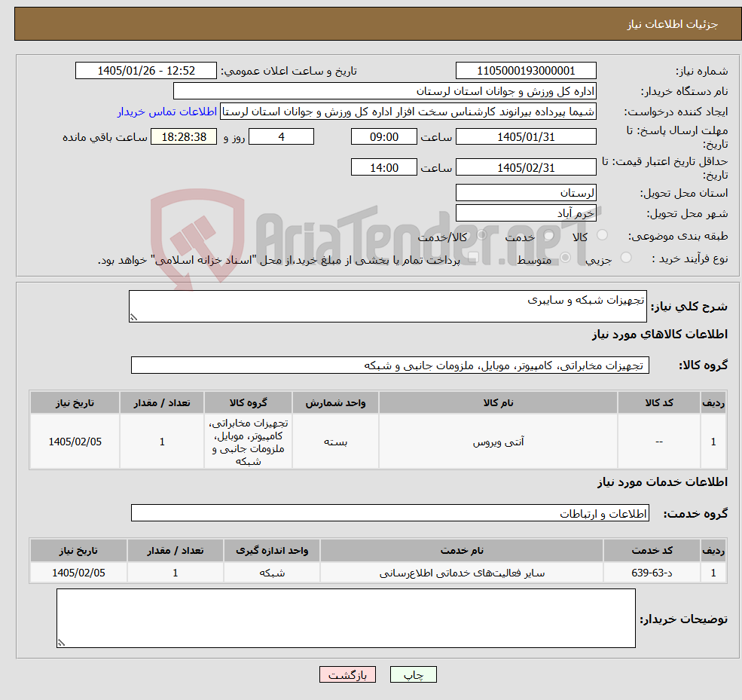Click the شماره نیاز number field
Image resolution: width=742 pixels, height=700 pixels.
(x=526, y=71)
